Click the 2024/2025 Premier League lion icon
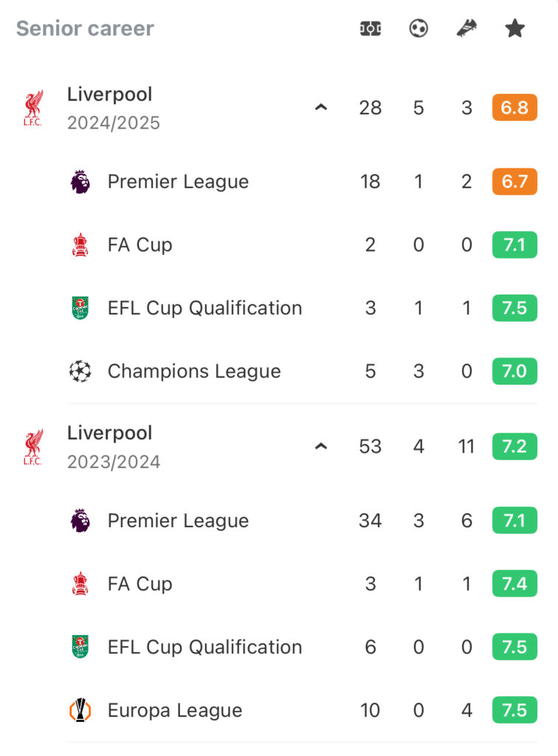 [x=80, y=182]
